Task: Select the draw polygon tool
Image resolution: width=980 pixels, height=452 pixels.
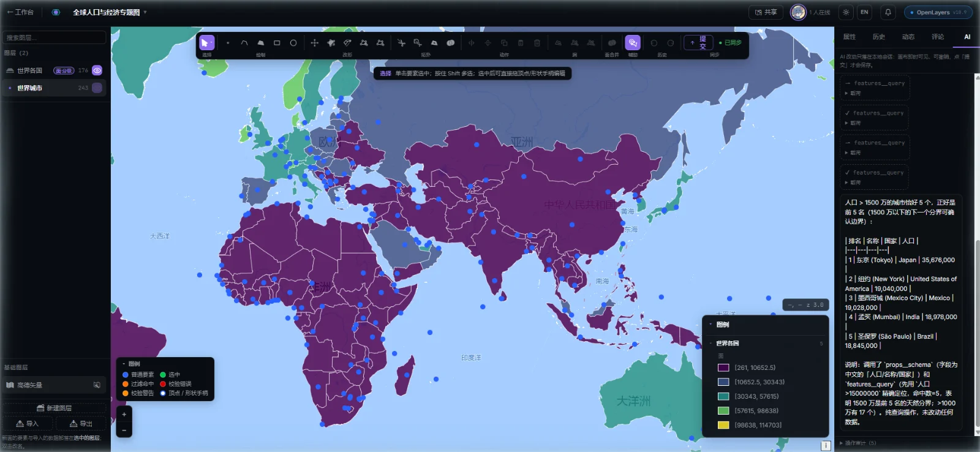Action: click(x=261, y=43)
